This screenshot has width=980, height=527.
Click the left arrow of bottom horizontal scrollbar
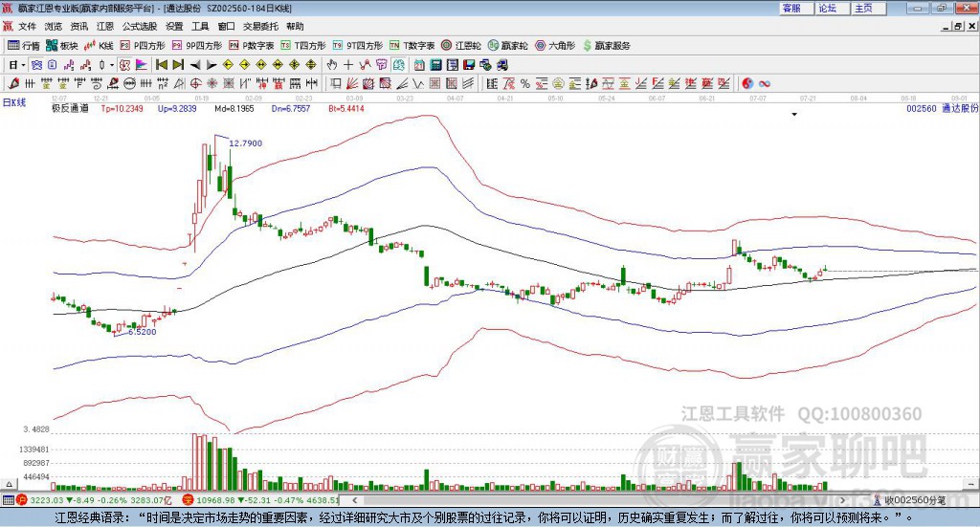(x=354, y=500)
